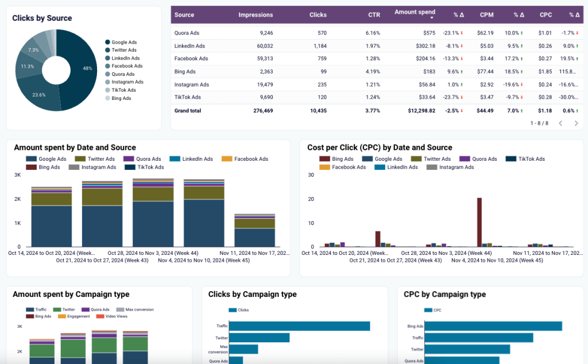Click the 7.3% donut slice
The image size is (588, 364).
click(34, 50)
